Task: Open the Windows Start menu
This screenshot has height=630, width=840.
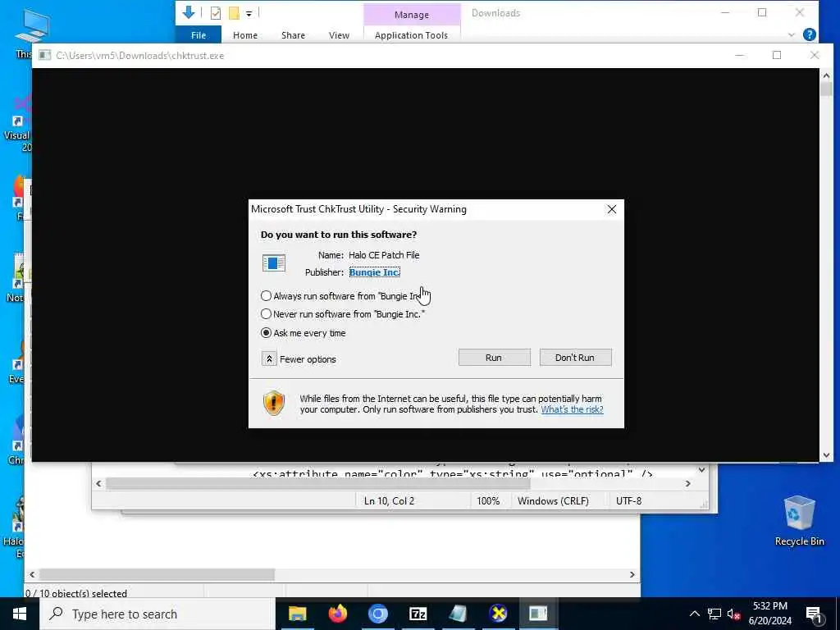Action: coord(20,614)
